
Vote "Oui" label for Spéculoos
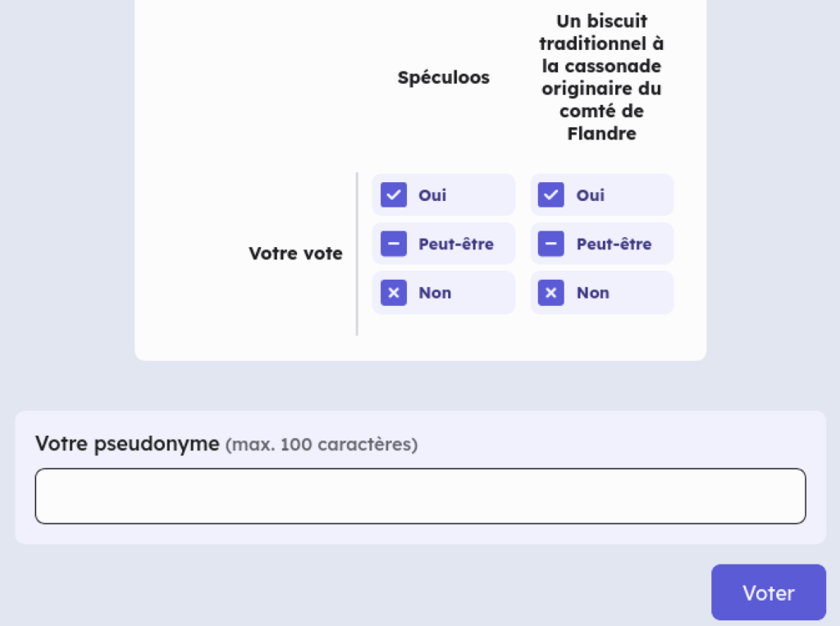pos(432,195)
